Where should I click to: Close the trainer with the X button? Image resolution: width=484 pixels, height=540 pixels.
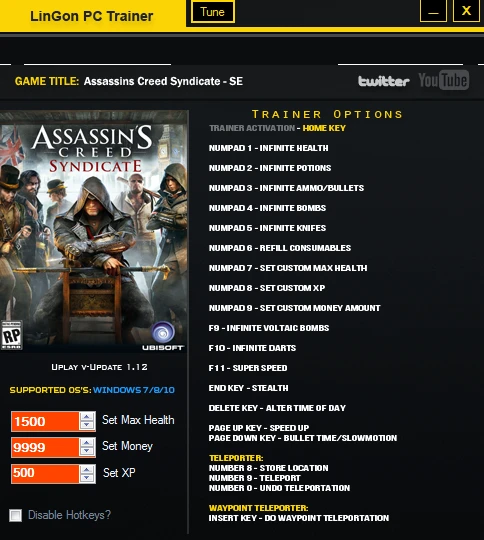[466, 11]
